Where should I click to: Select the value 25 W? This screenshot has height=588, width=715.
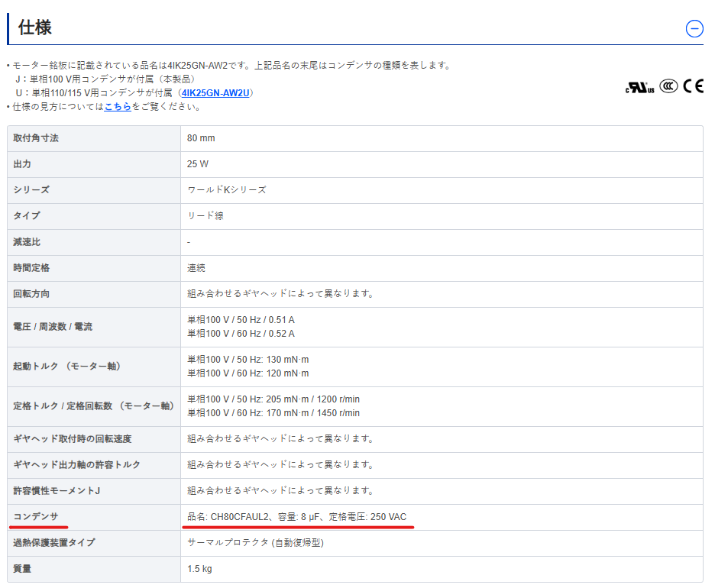(197, 164)
